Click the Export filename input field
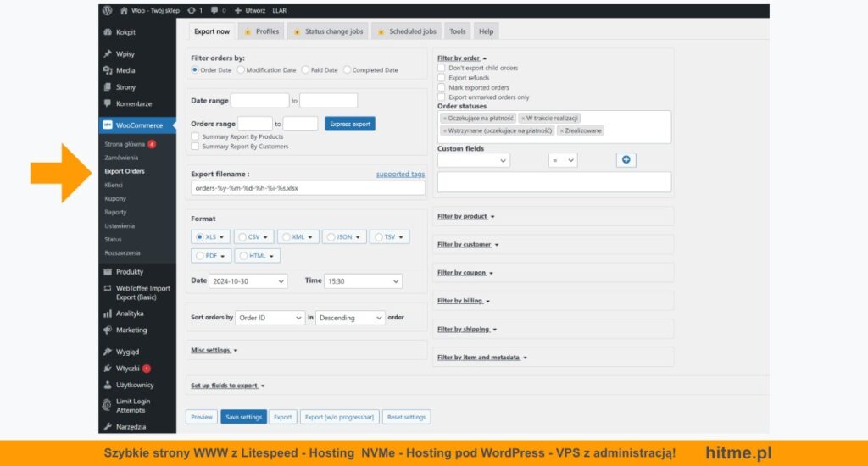Screen dimensions: 868x466 coord(308,188)
